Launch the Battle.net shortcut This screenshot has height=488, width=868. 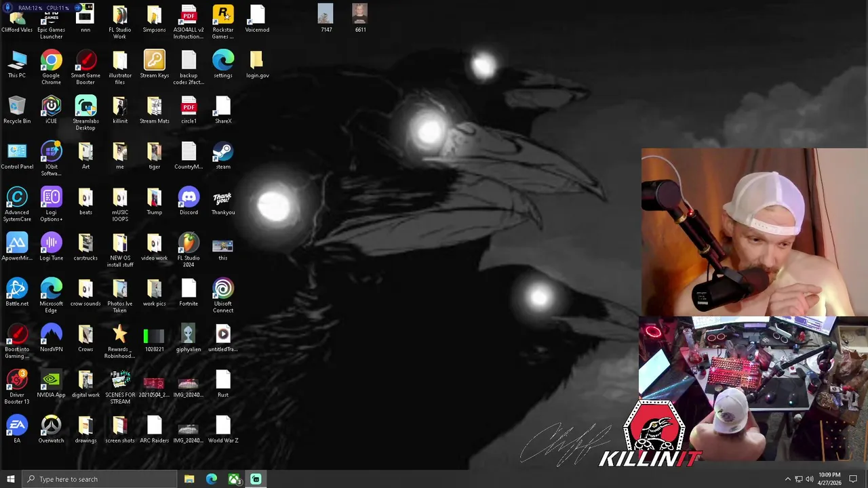click(x=17, y=292)
